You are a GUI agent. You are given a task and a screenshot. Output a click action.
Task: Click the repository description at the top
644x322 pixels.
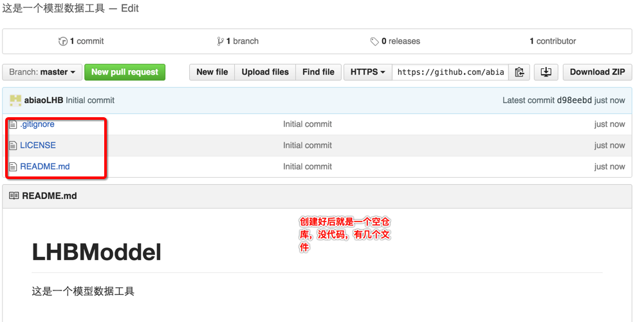tap(53, 8)
